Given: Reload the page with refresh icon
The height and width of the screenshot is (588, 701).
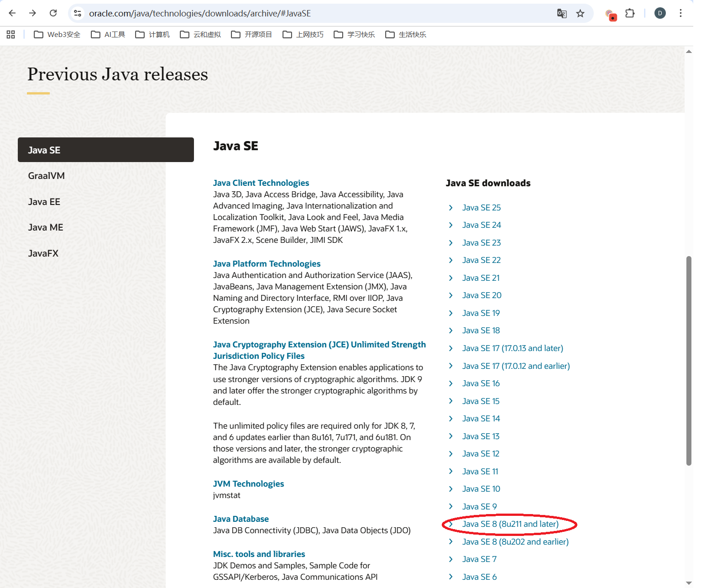Looking at the screenshot, I should (x=53, y=13).
